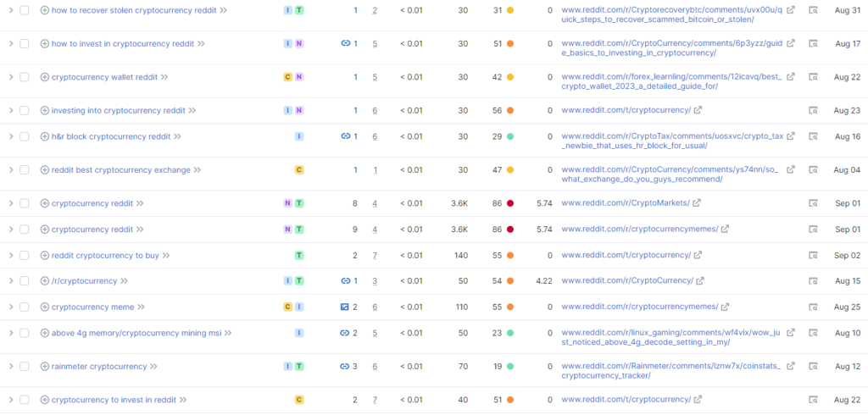
Task: Click plus icon beside '/r/cryptocurrency' keyword
Action: 45,280
